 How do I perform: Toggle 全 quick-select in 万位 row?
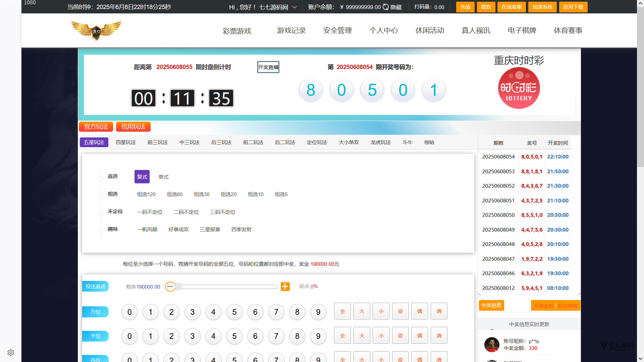click(342, 311)
